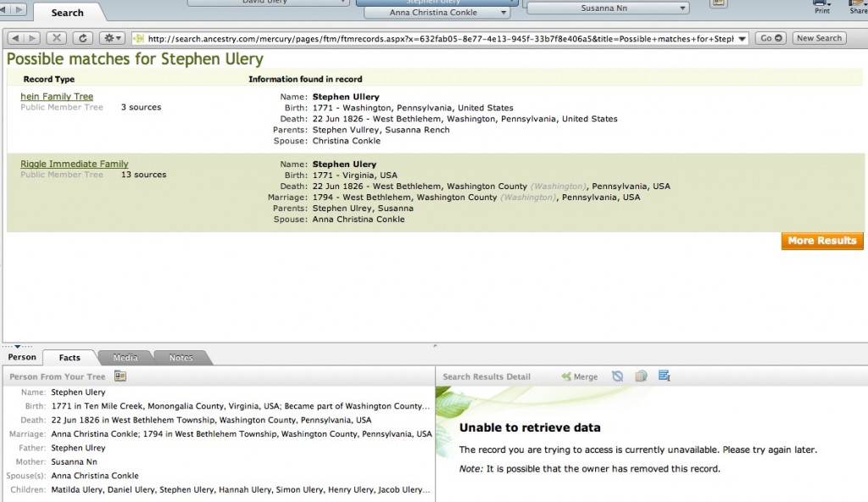868x502 pixels.
Task: Click the Merge button
Action: (x=580, y=376)
